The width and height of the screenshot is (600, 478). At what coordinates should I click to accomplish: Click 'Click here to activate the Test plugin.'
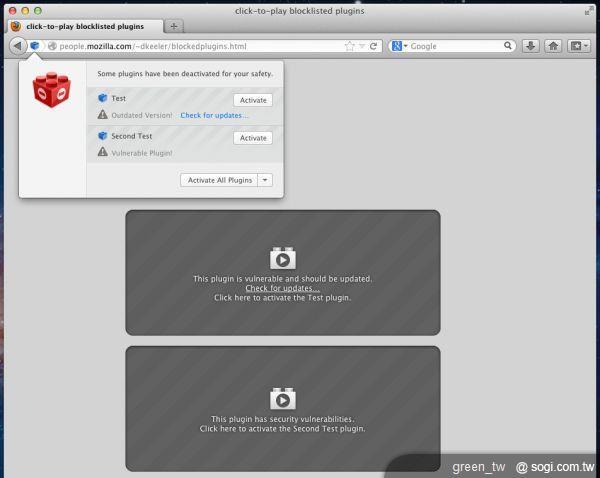click(x=282, y=298)
